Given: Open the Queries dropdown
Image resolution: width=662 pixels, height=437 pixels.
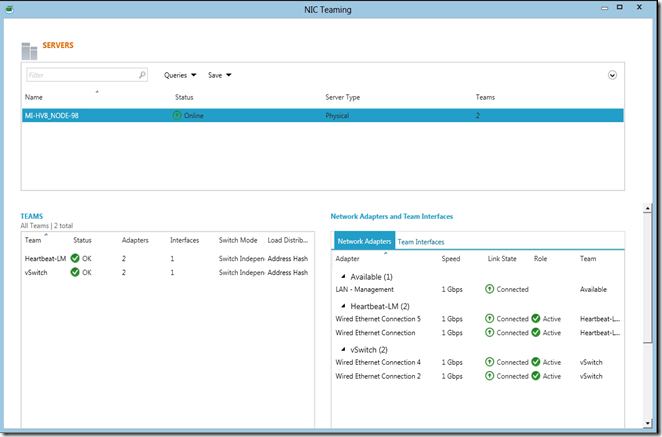Looking at the screenshot, I should coord(180,75).
